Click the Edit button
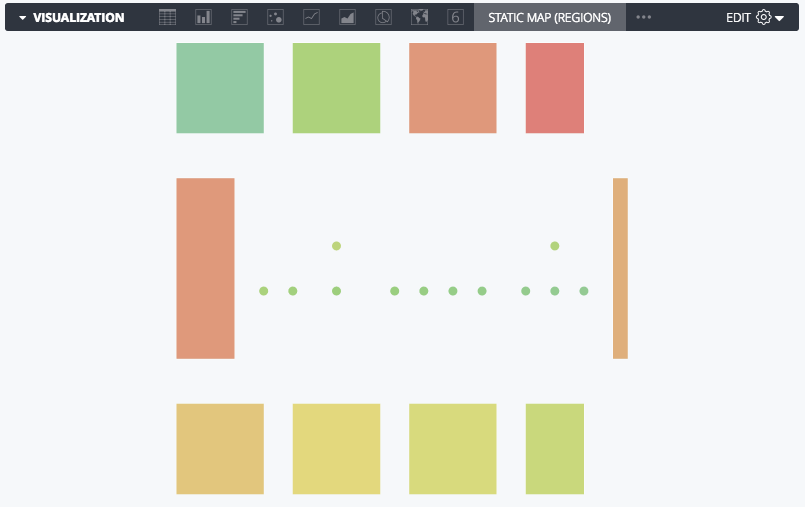This screenshot has width=805, height=507. (738, 18)
